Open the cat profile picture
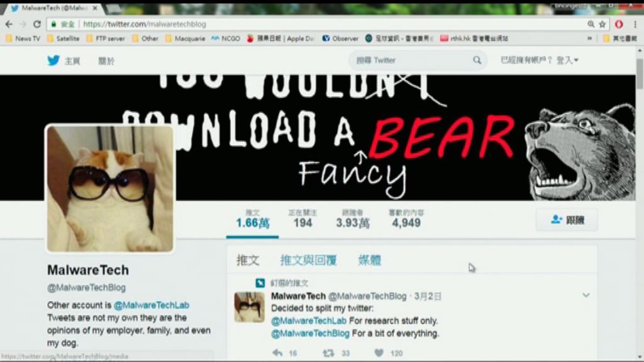Screen dimensions: 644x362 pyautogui.click(x=110, y=189)
